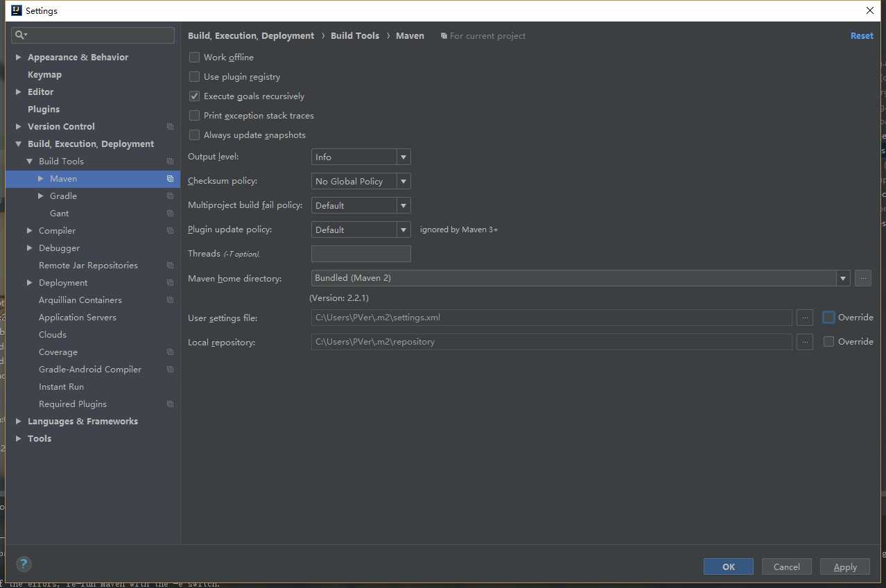Viewport: 886px width, 588px height.
Task: Click project-level icon next to Compiler
Action: pos(170,230)
